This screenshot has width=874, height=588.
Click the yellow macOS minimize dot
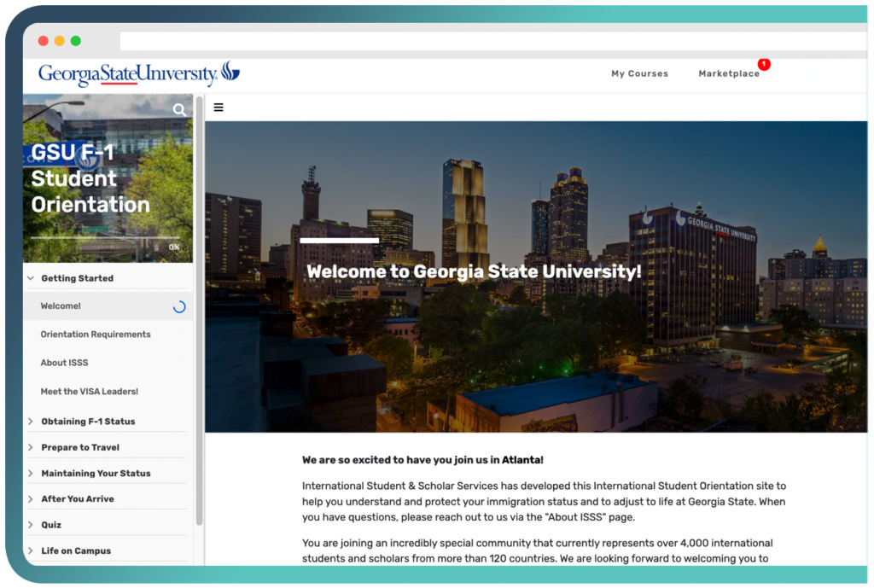pos(59,41)
